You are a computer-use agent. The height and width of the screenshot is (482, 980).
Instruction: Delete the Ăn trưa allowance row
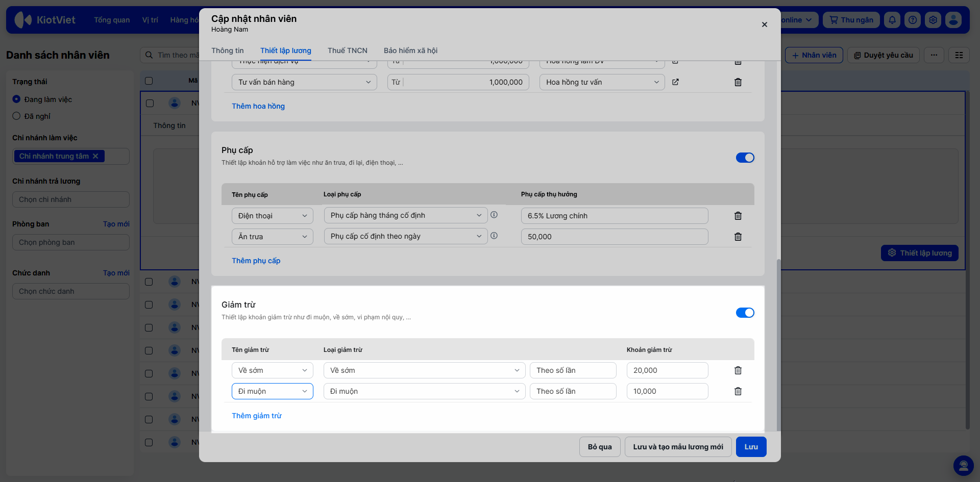coord(738,237)
